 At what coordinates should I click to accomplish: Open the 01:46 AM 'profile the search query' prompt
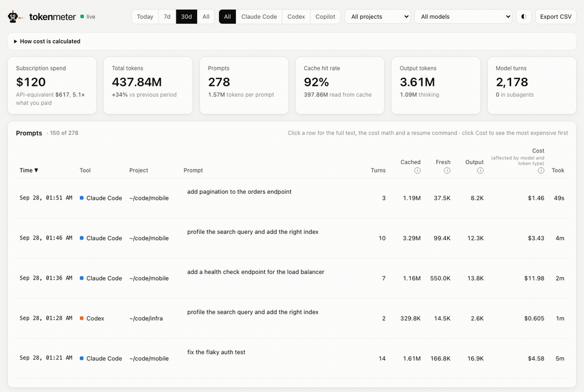252,232
